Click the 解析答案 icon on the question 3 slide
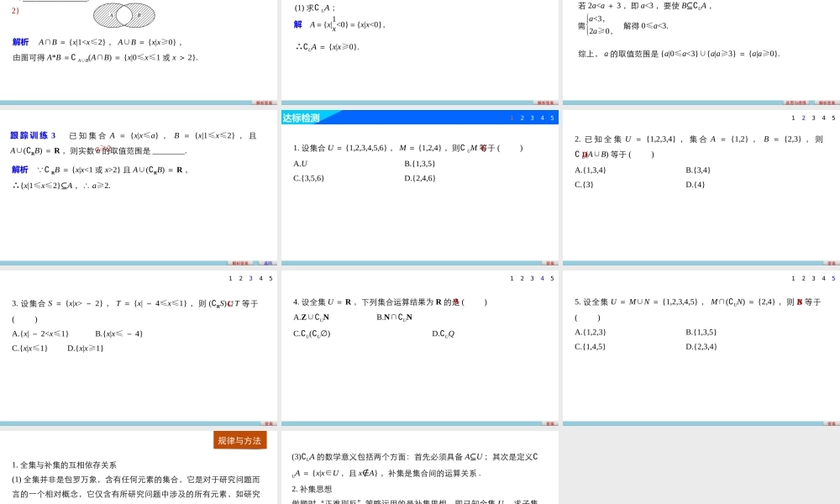This screenshot has width=840, height=504. click(267, 423)
